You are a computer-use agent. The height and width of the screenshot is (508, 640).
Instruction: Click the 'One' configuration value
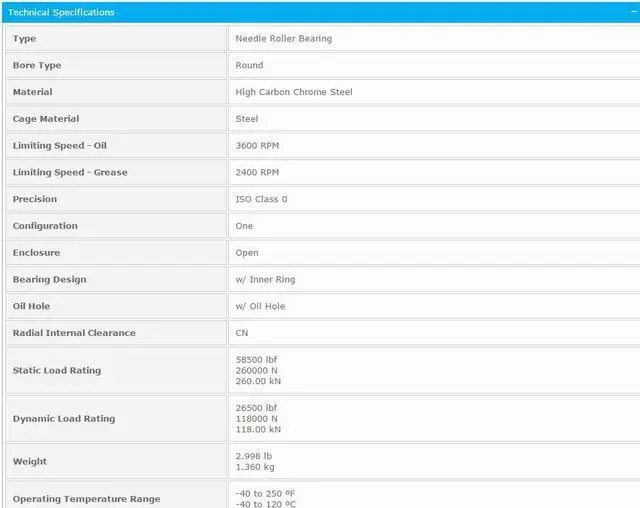click(x=244, y=226)
